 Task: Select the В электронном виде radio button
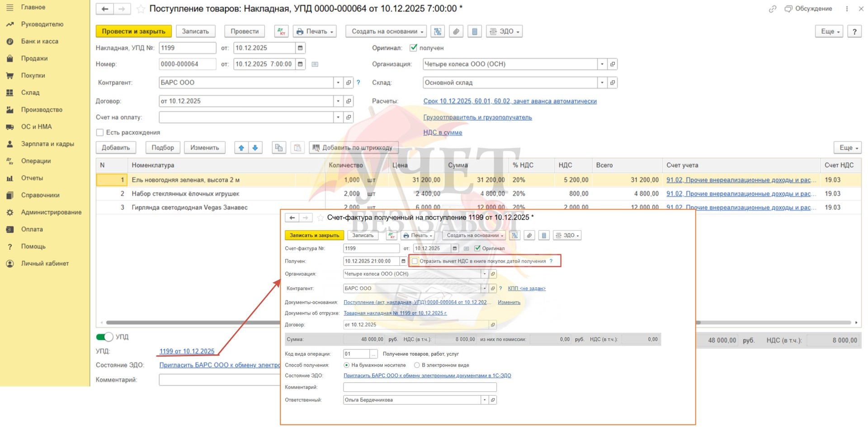pyautogui.click(x=417, y=365)
